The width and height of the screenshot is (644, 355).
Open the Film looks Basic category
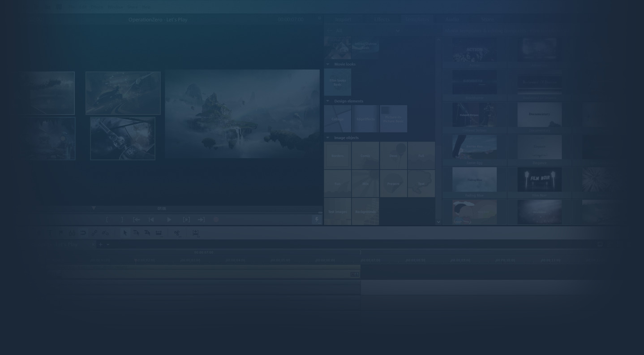click(x=338, y=82)
